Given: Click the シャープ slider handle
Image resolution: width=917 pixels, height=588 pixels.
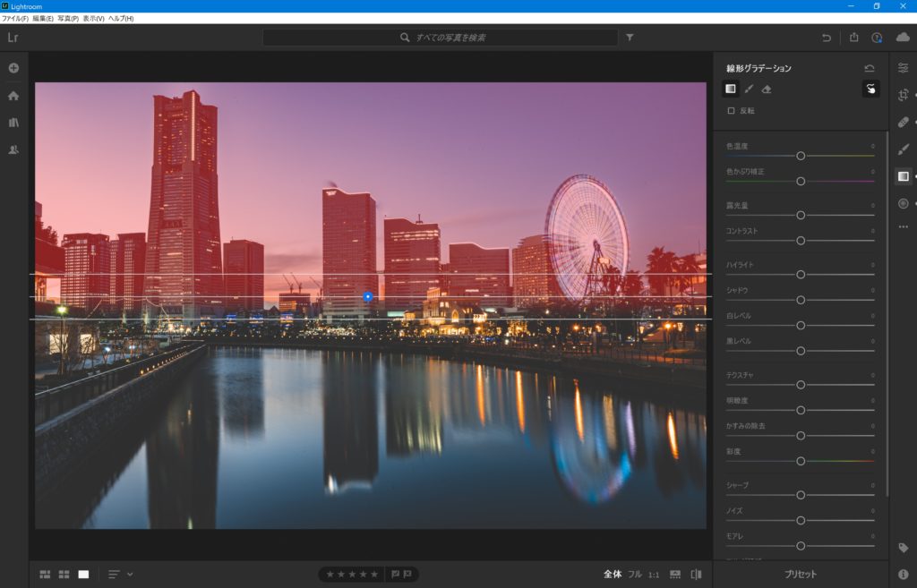Looking at the screenshot, I should (801, 496).
